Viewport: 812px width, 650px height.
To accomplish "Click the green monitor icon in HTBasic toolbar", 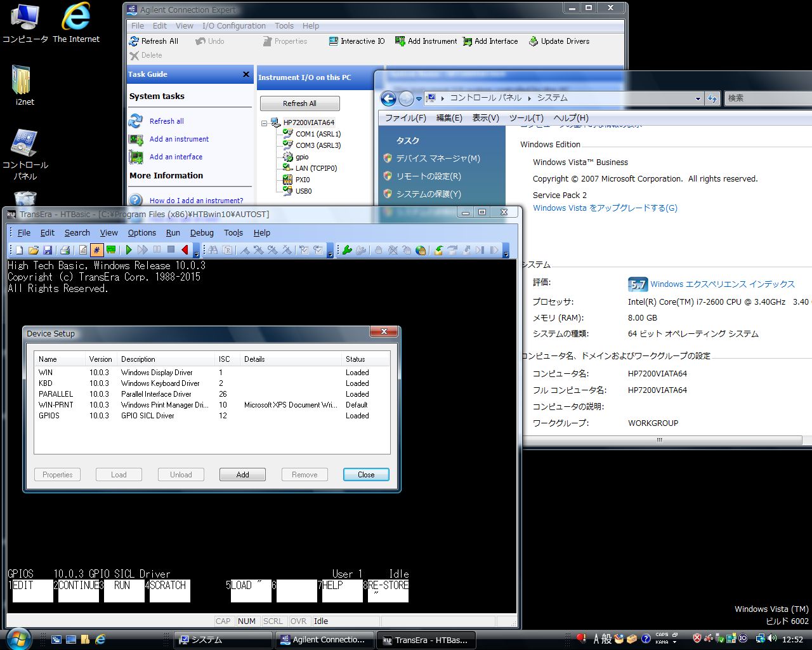I will coord(111,250).
